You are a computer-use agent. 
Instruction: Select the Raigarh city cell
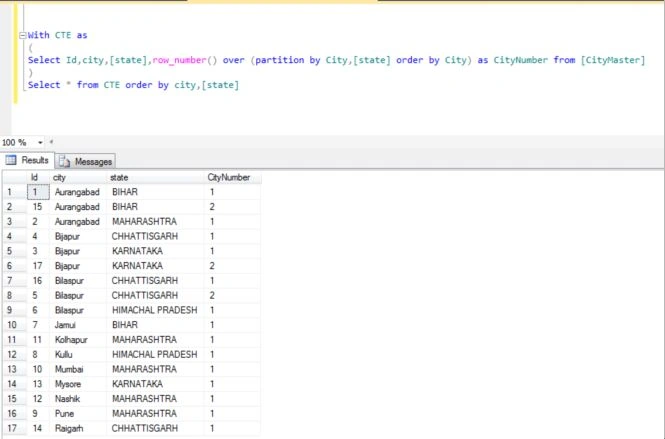coord(78,428)
